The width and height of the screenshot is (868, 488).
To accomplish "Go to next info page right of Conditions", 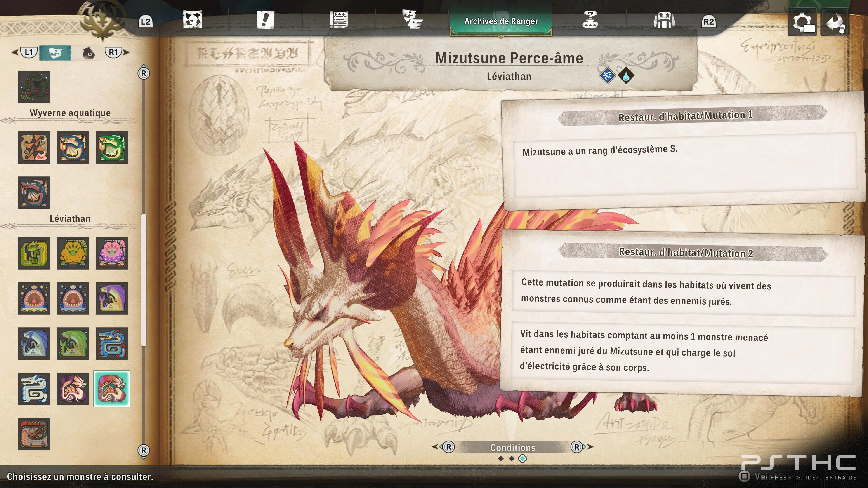I will pyautogui.click(x=582, y=447).
